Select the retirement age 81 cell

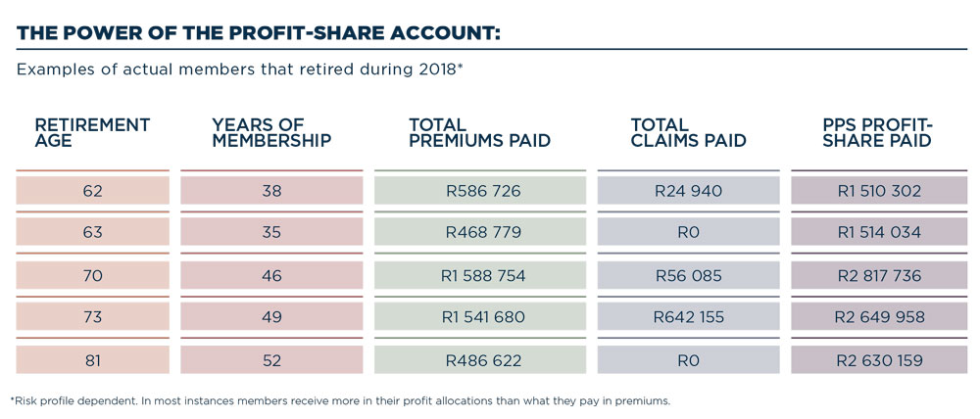pos(92,360)
